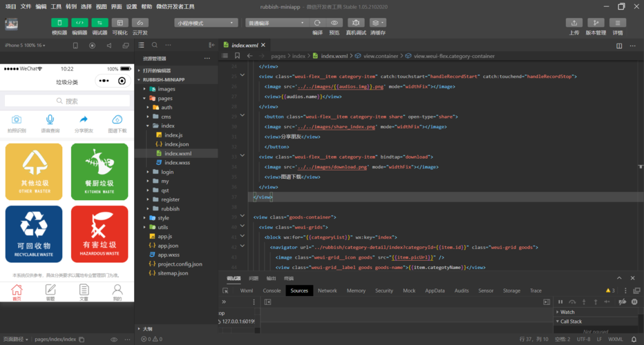The image size is (644, 345).
Task: Tap 语音查询 microphone icon in simulator
Action: click(50, 120)
